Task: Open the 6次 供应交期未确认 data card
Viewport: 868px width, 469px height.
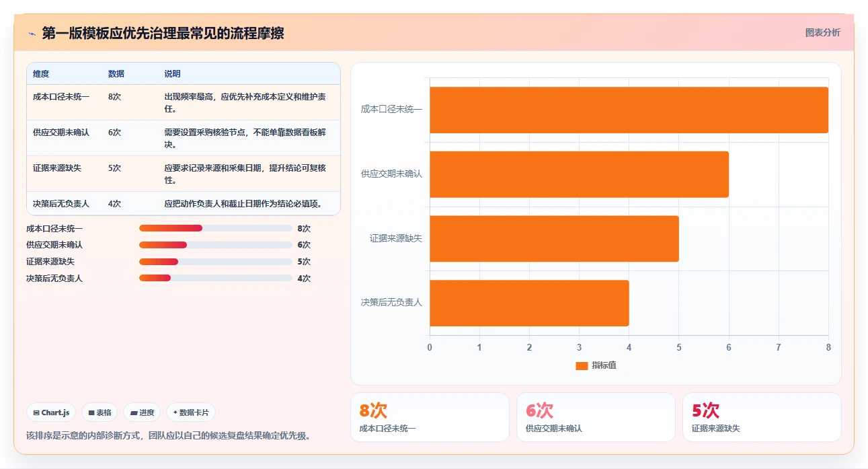Action: click(596, 417)
